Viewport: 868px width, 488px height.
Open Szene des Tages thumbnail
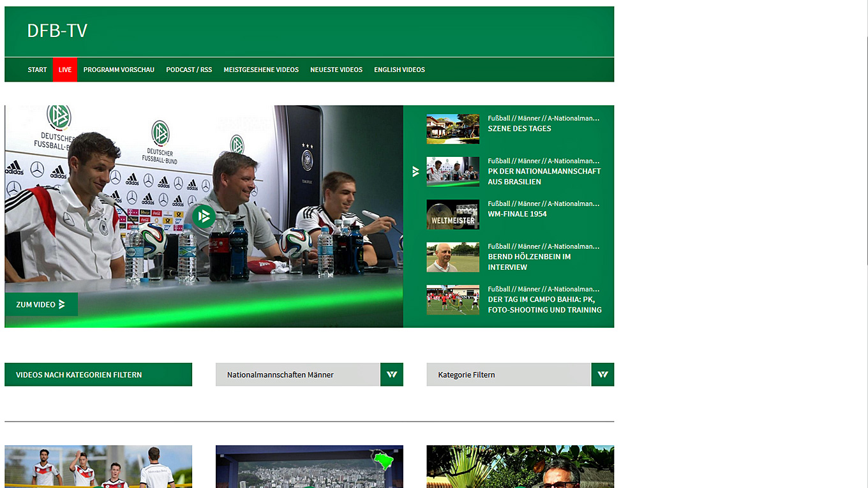point(453,129)
